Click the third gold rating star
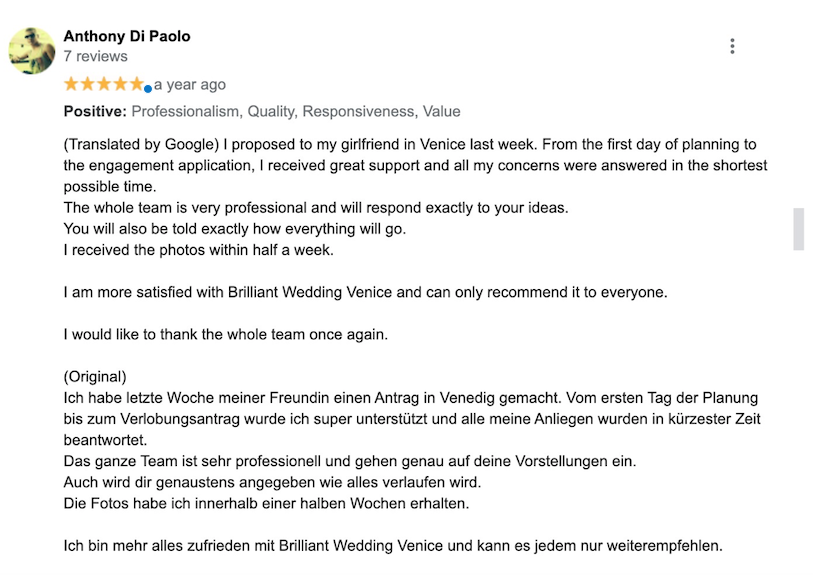The width and height of the screenshot is (813, 575). (104, 84)
